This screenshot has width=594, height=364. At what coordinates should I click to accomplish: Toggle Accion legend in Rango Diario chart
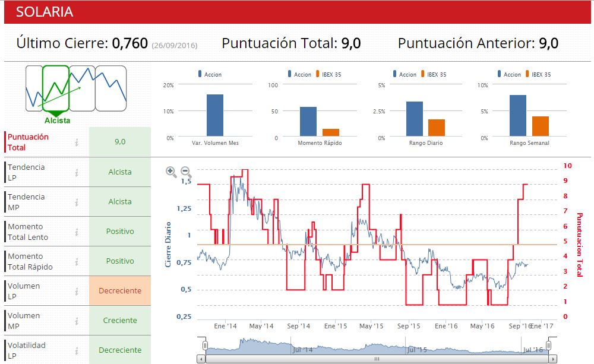pos(405,74)
